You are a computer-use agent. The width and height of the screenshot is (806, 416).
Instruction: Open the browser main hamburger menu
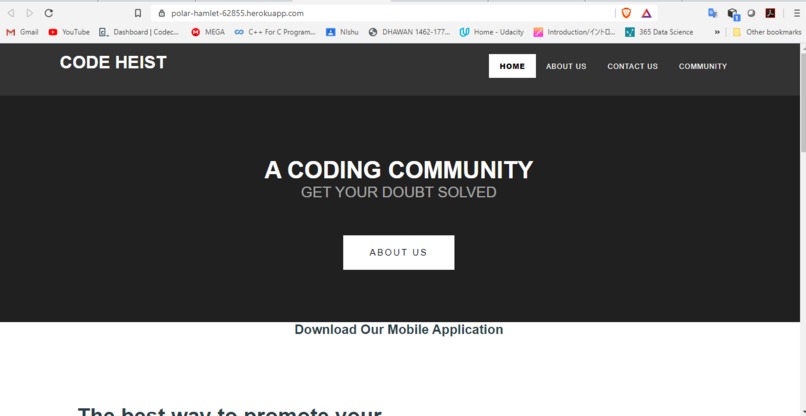pyautogui.click(x=797, y=13)
